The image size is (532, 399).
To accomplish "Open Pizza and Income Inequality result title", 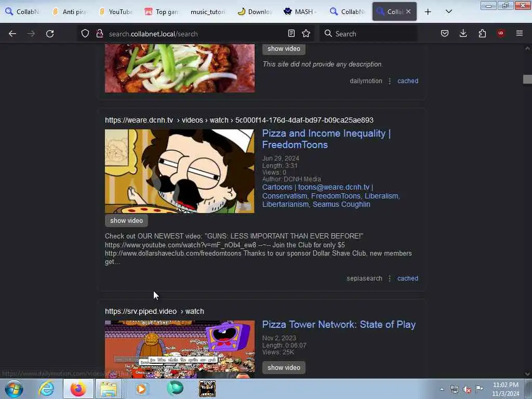I will tap(326, 139).
